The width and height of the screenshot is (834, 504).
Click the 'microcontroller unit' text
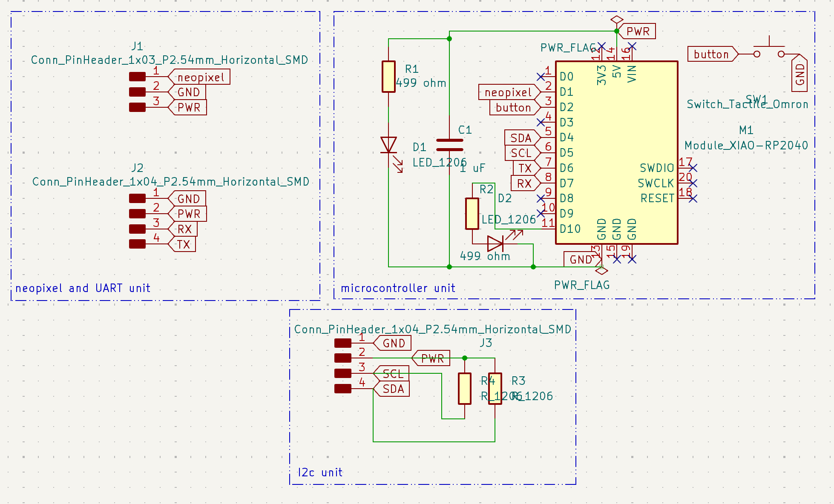[x=398, y=288]
